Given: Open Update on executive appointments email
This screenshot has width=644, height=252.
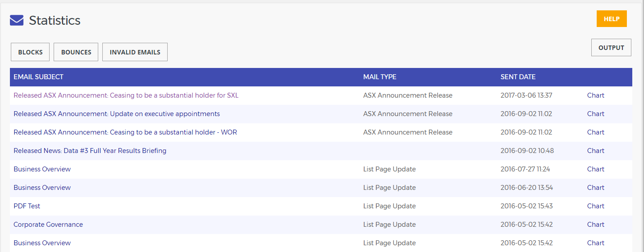Looking at the screenshot, I should coord(117,114).
